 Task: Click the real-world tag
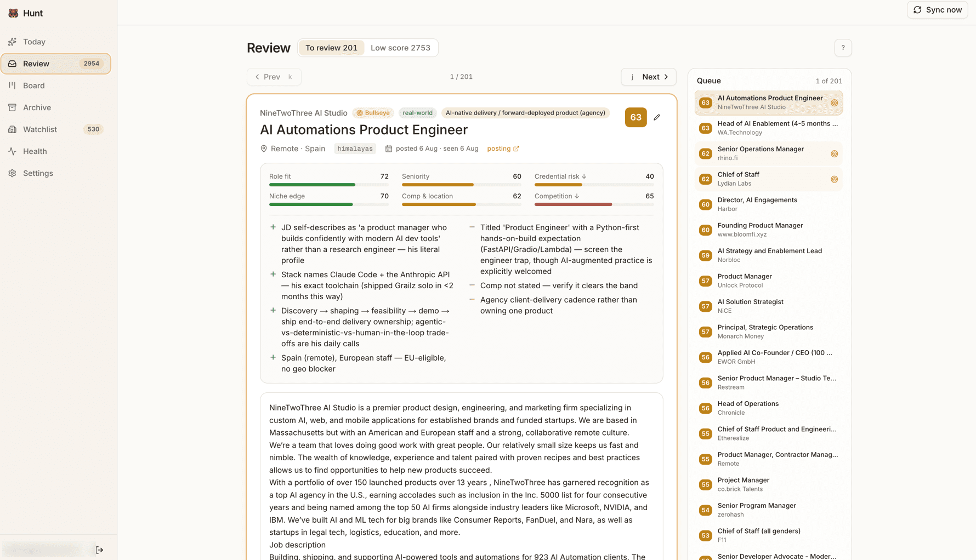pyautogui.click(x=417, y=113)
